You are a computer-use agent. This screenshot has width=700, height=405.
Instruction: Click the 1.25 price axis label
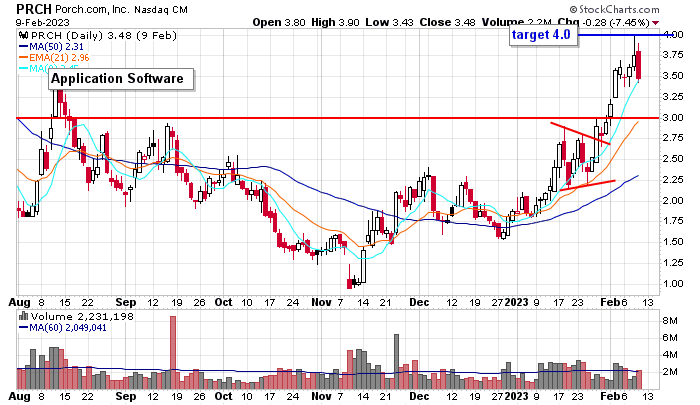[673, 263]
